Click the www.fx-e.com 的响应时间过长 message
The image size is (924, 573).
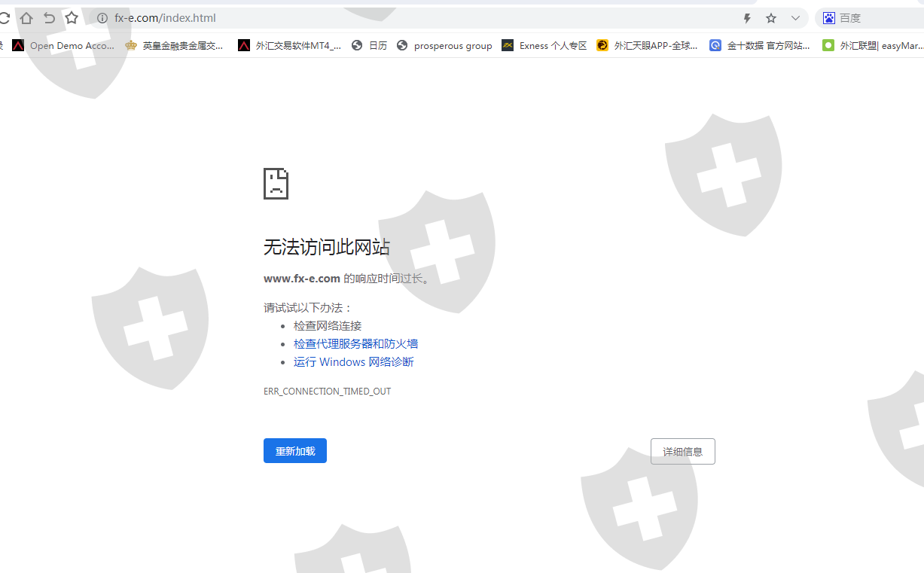[346, 279]
